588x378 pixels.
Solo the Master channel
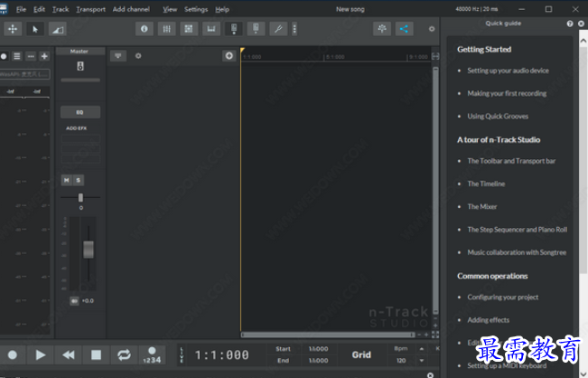[77, 180]
